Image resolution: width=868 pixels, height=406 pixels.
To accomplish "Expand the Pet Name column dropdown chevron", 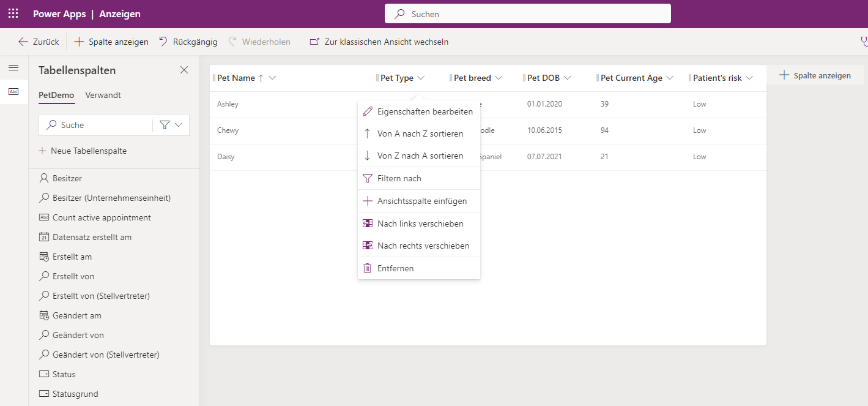I will (x=272, y=78).
